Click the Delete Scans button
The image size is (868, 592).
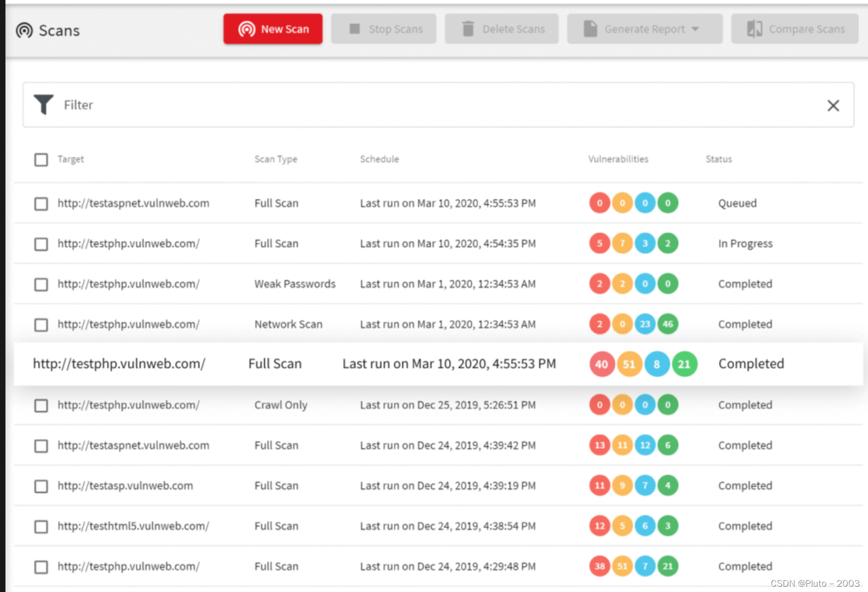[502, 29]
